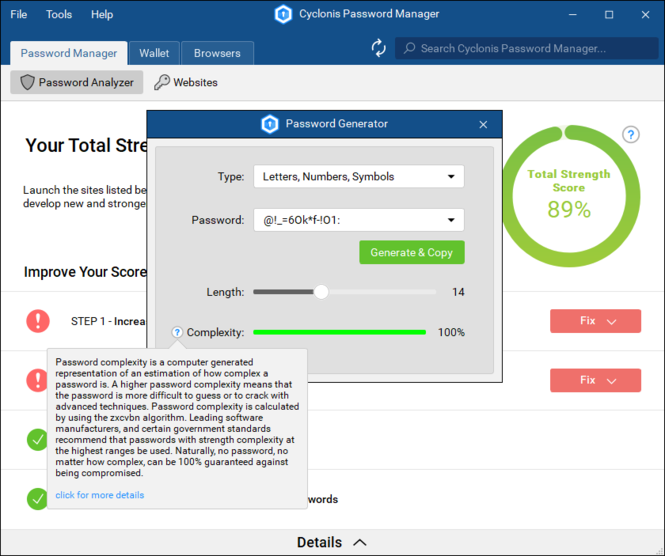Switch to the Wallet tab
The image size is (665, 556).
click(154, 53)
